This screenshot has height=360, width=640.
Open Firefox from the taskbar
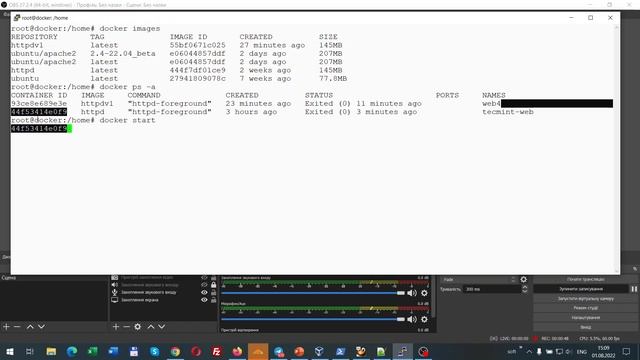tap(237, 351)
